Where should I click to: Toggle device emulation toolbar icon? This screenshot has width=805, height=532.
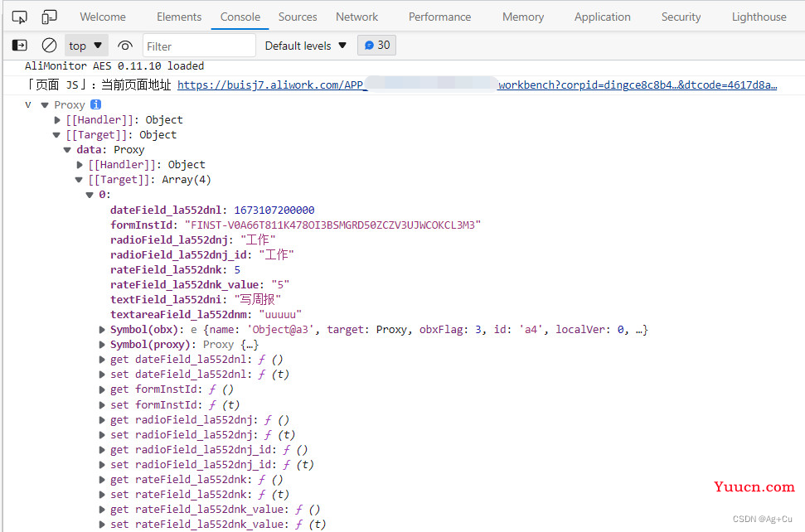tap(49, 17)
